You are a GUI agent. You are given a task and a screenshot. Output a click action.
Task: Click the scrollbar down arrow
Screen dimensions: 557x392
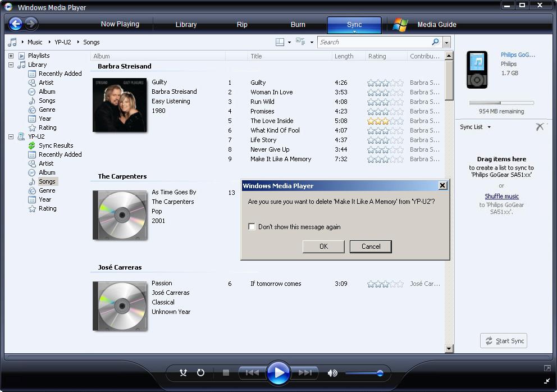pyautogui.click(x=449, y=349)
